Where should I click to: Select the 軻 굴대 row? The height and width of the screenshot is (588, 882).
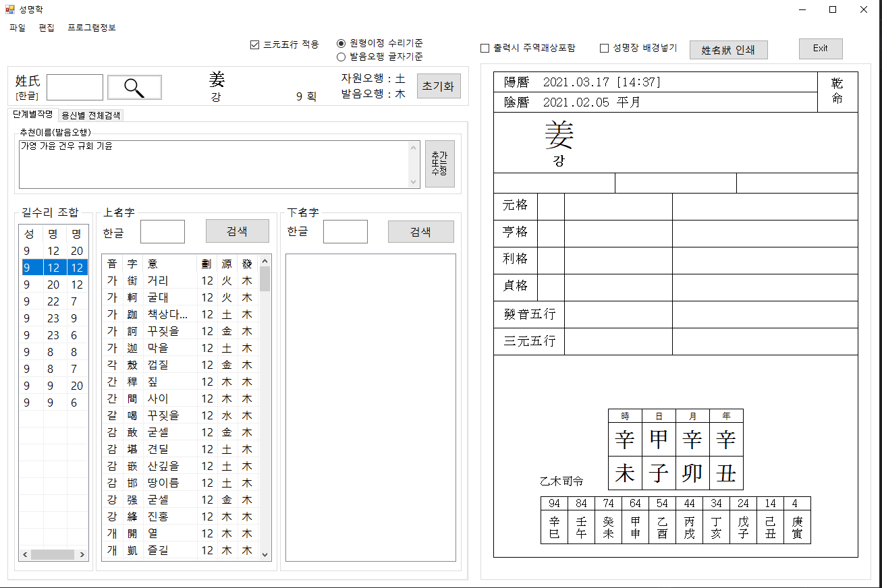click(x=180, y=297)
